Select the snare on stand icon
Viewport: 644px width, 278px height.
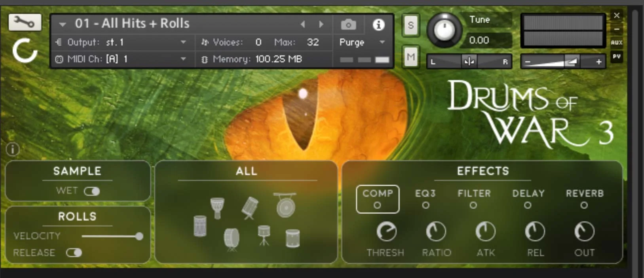(x=264, y=235)
